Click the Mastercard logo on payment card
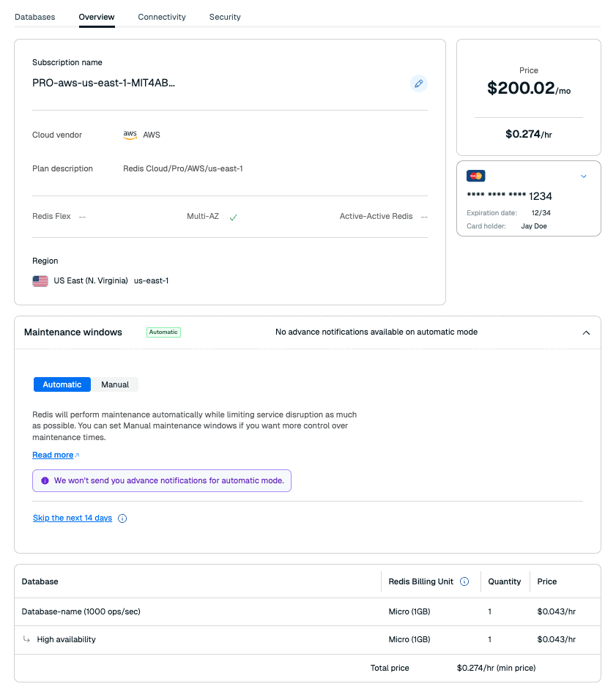 click(475, 176)
